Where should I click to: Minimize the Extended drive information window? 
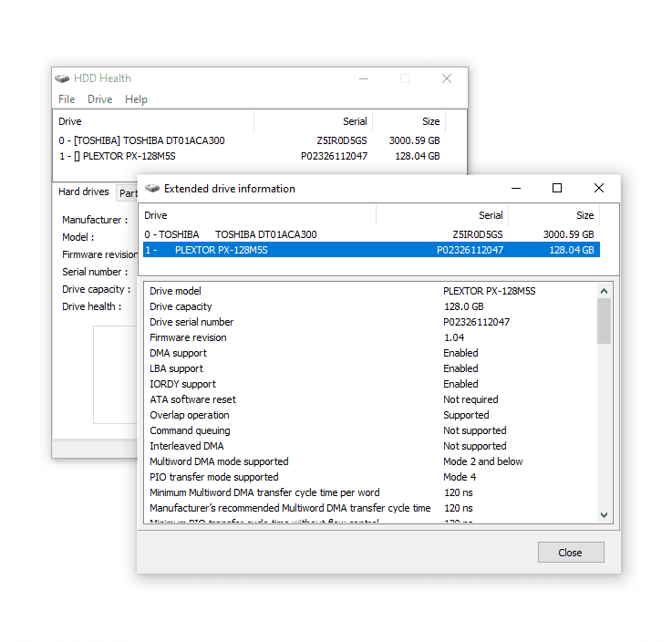[x=516, y=188]
